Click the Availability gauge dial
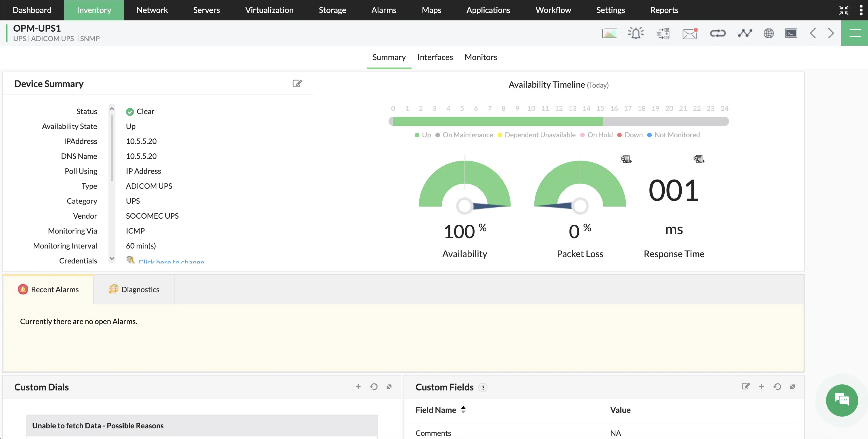 coord(465,185)
